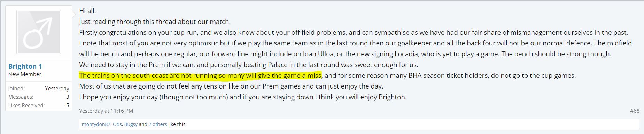Click the default male-symbol avatar image

tap(39, 32)
